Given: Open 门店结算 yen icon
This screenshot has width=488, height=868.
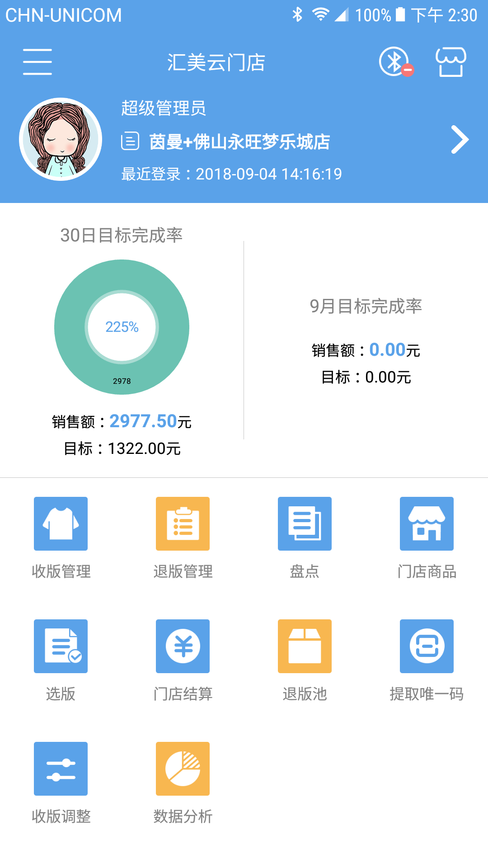Looking at the screenshot, I should pyautogui.click(x=183, y=646).
